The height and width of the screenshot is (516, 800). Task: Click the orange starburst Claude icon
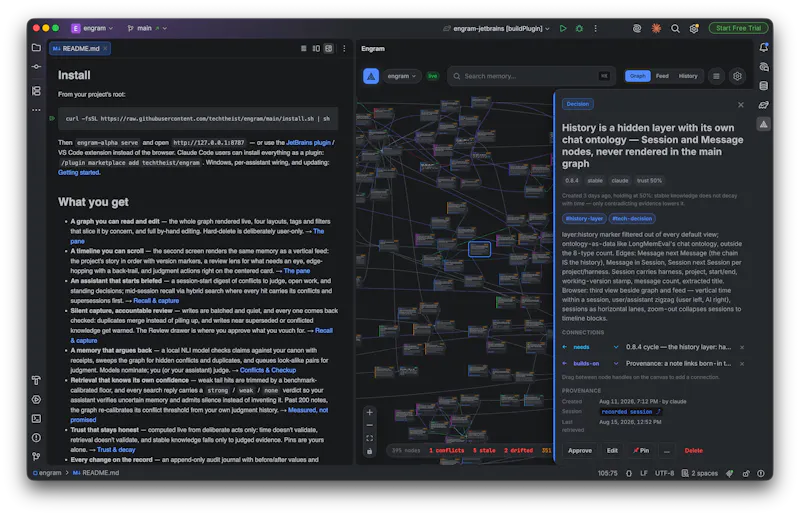click(656, 29)
